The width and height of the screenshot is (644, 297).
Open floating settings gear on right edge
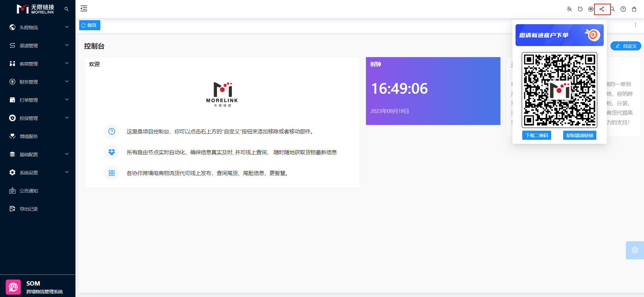[x=635, y=250]
